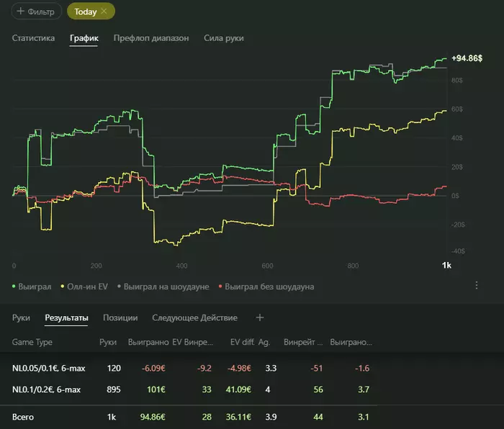This screenshot has height=429, width=504.
Task: Open the chart three-dot options menu
Action: (x=477, y=285)
